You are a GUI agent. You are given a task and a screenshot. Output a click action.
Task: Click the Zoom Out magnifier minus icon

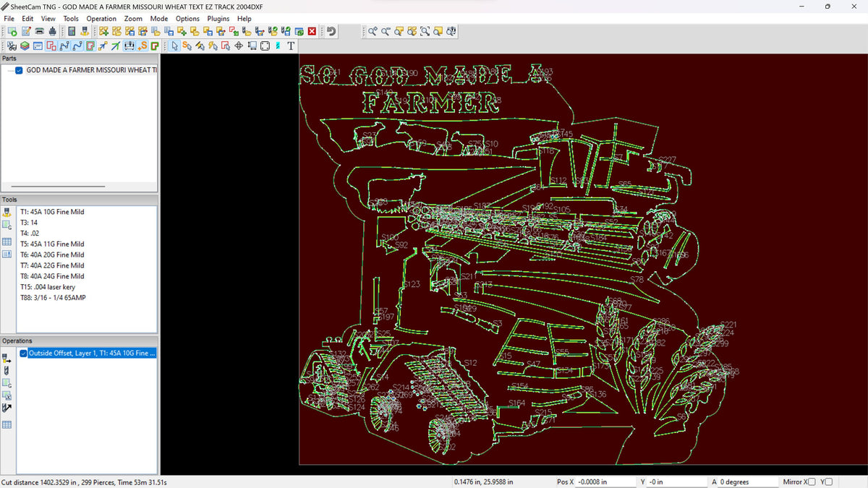point(386,31)
